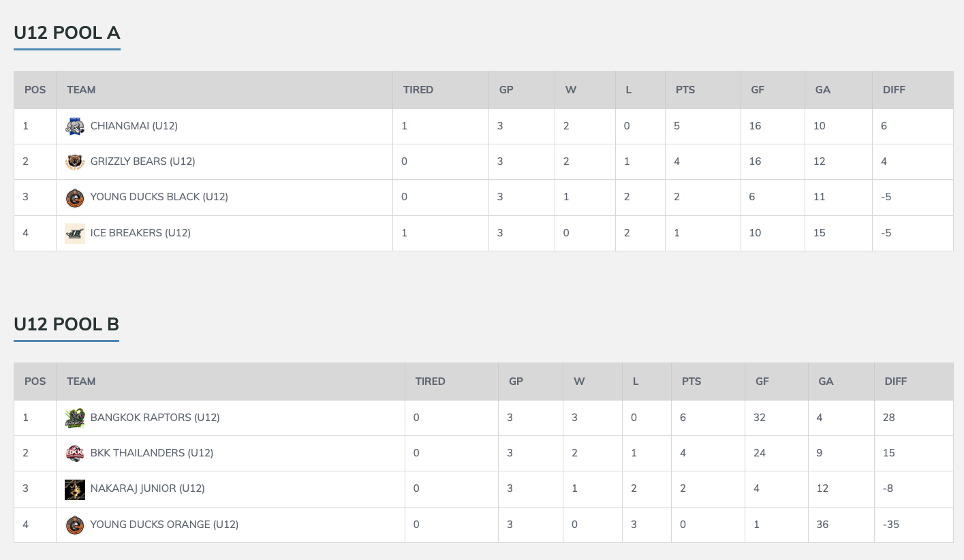Open the BANGKOK RAPTORS (U12) team link
This screenshot has height=560, width=964.
155,418
